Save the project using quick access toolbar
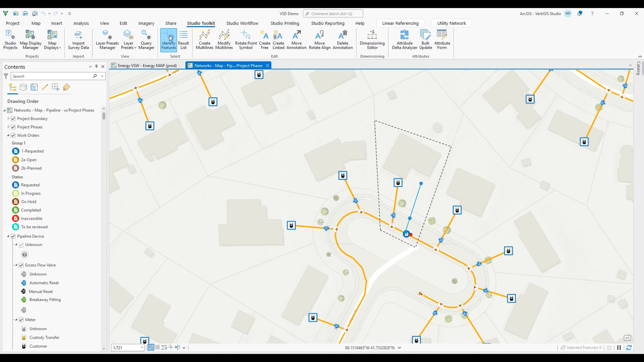The width and height of the screenshot is (644, 362). [x=35, y=13]
